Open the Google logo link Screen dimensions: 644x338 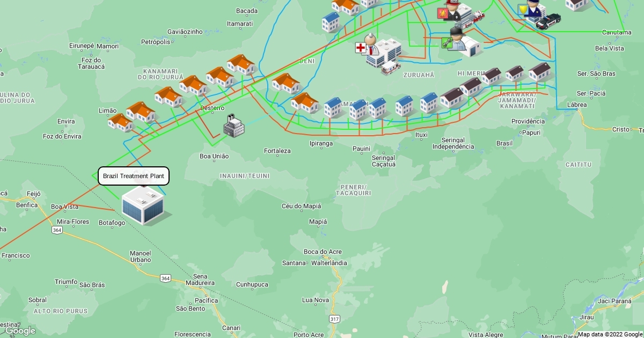point(20,330)
